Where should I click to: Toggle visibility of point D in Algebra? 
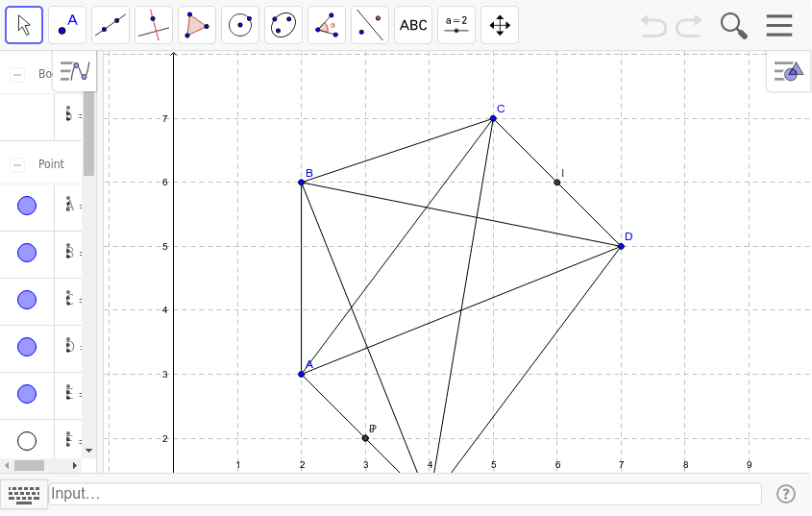[27, 347]
